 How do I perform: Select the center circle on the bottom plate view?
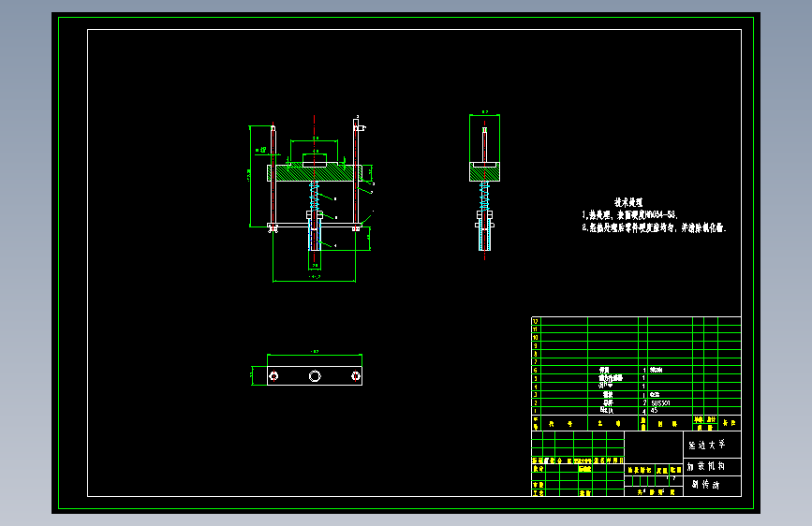tap(315, 376)
